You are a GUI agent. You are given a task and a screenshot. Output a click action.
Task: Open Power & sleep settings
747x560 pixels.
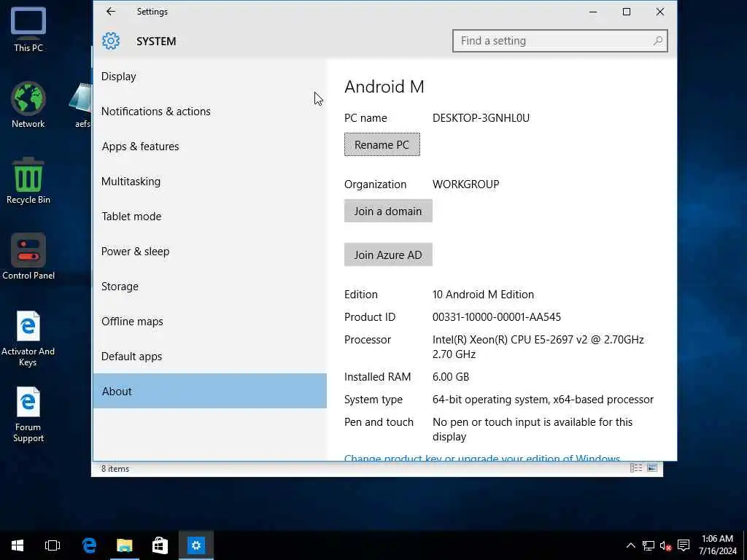point(209,252)
